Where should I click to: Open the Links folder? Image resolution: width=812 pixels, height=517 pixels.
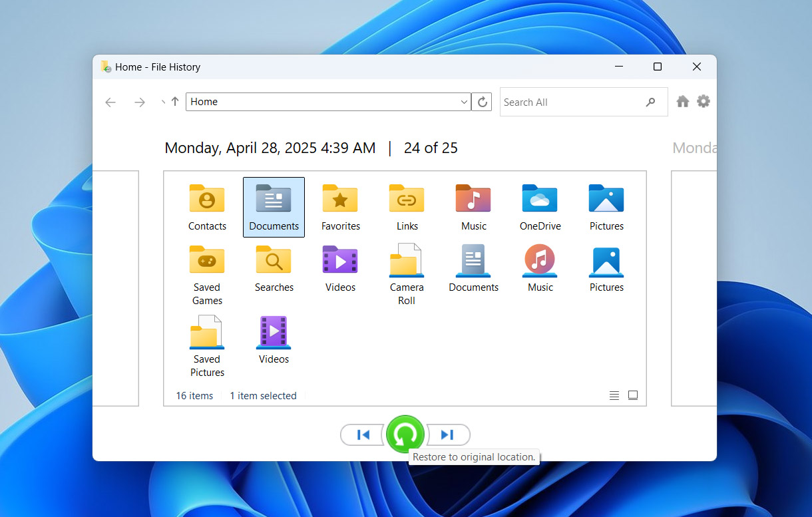(x=407, y=207)
